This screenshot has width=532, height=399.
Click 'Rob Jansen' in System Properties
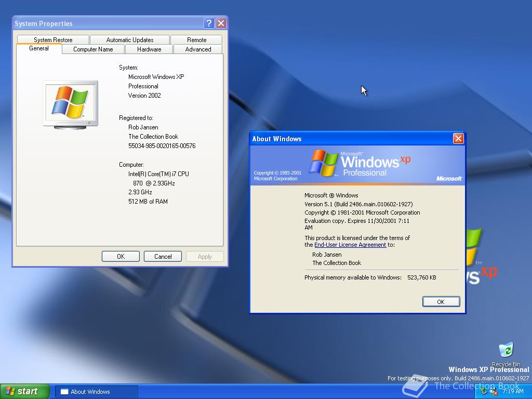[x=143, y=127]
